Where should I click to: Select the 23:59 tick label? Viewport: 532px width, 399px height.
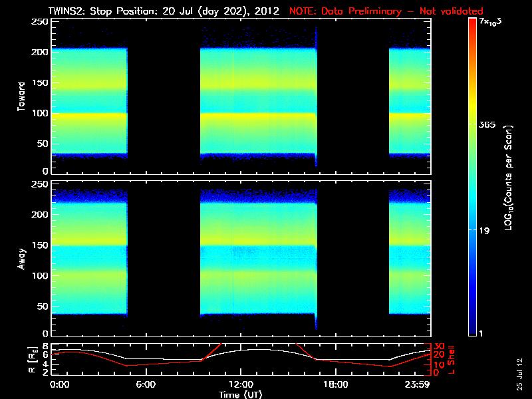tap(418, 384)
